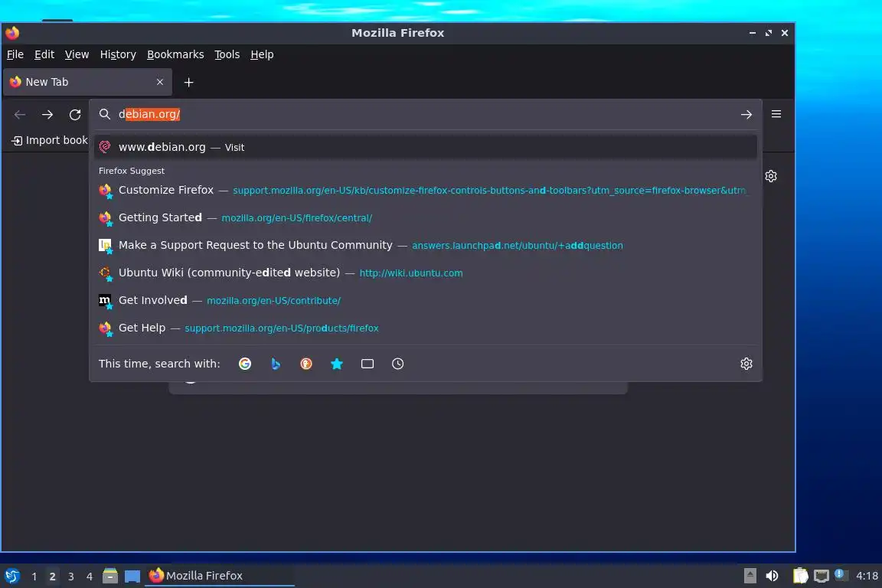The height and width of the screenshot is (588, 882).
Task: Click Mozilla Firefox taskbar entry
Action: [x=220, y=576]
